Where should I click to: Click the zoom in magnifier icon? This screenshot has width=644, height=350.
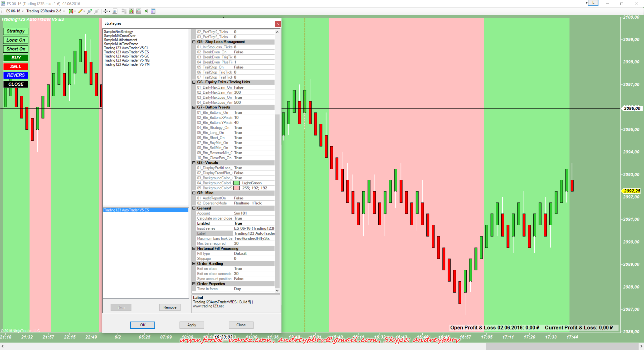89,11
